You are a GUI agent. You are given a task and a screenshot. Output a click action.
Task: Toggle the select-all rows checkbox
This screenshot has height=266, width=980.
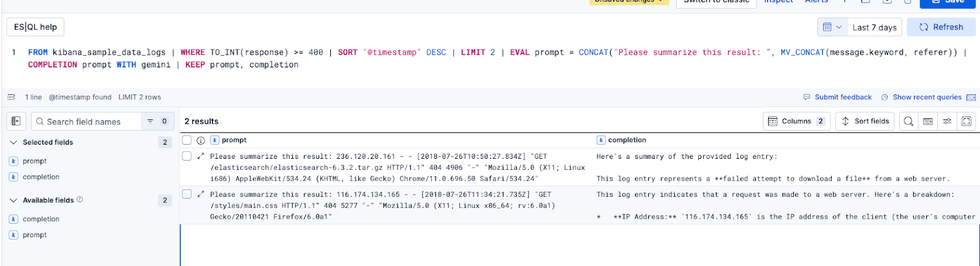click(187, 140)
